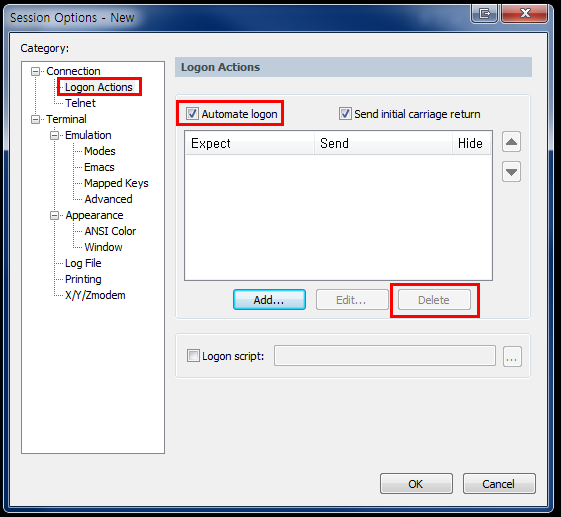Collapse the Appearance tree node

tap(54, 215)
